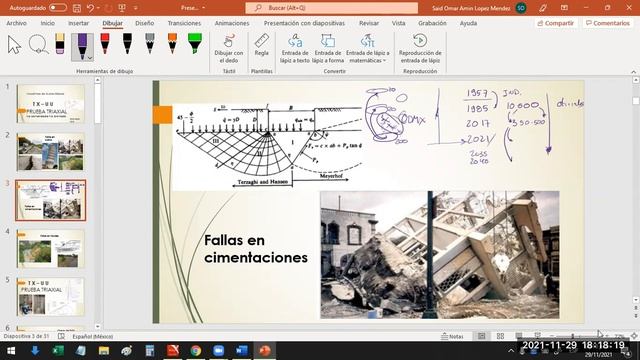
Task: Toggle the Regla ruler
Action: (262, 45)
